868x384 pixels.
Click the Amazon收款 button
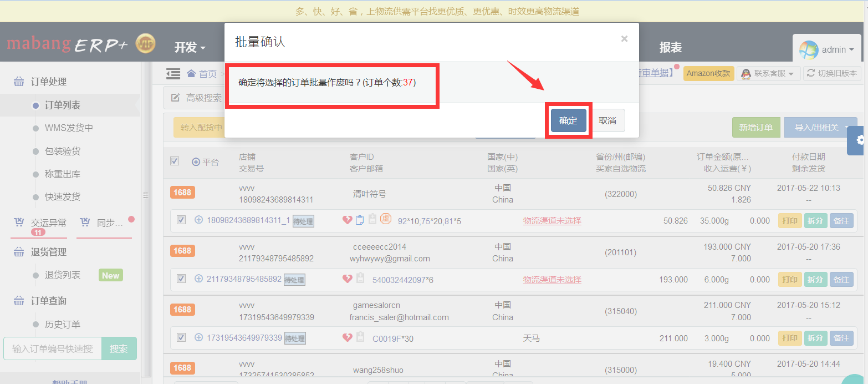(709, 73)
